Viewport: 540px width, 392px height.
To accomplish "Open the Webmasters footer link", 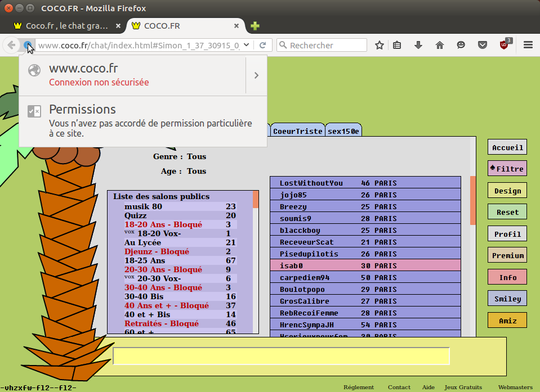I will [x=515, y=387].
